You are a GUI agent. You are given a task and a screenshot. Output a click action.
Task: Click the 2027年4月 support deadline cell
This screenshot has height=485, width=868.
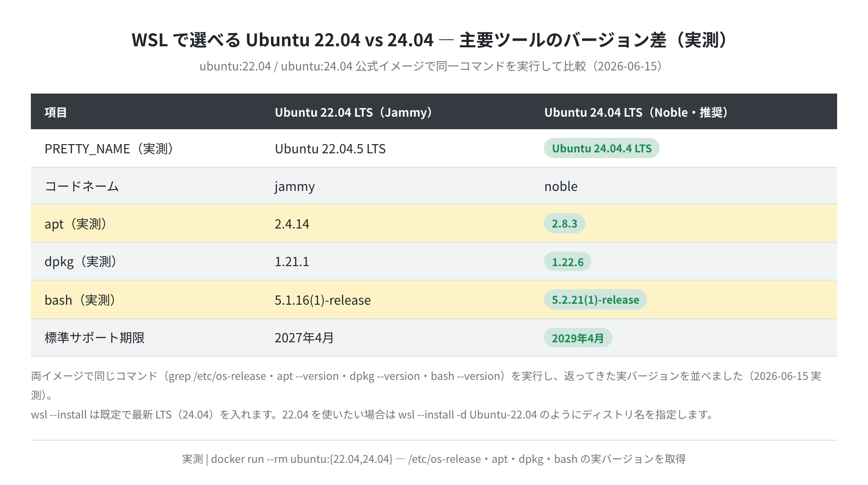coord(304,337)
